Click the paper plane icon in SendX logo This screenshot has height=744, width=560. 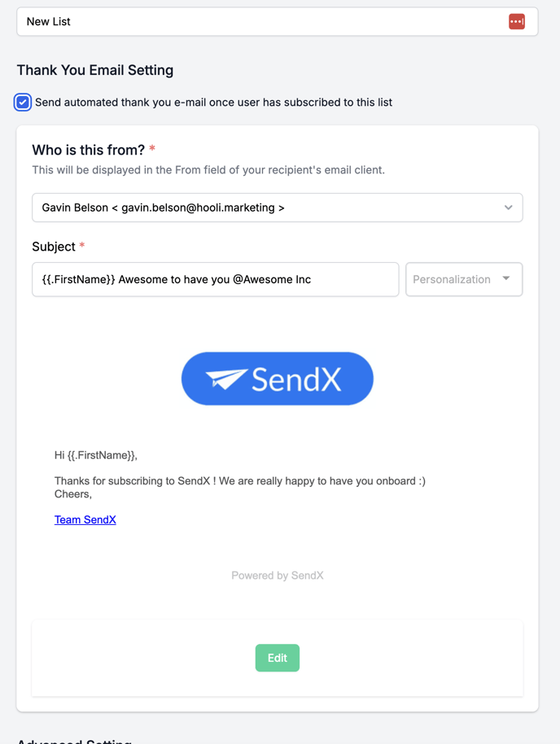pos(226,379)
